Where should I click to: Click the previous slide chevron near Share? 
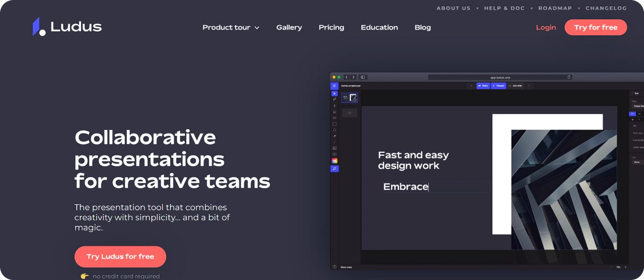pyautogui.click(x=472, y=85)
